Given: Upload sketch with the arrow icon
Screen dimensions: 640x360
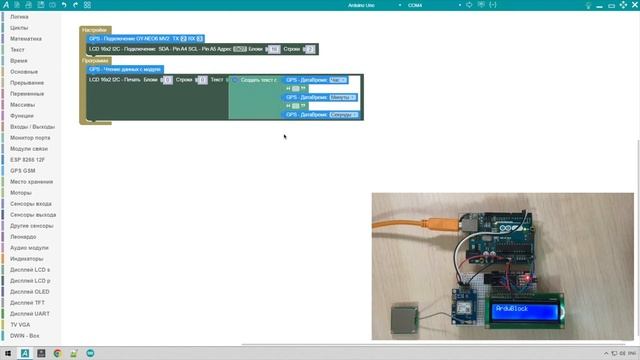Looking at the screenshot, I should [x=469, y=5].
